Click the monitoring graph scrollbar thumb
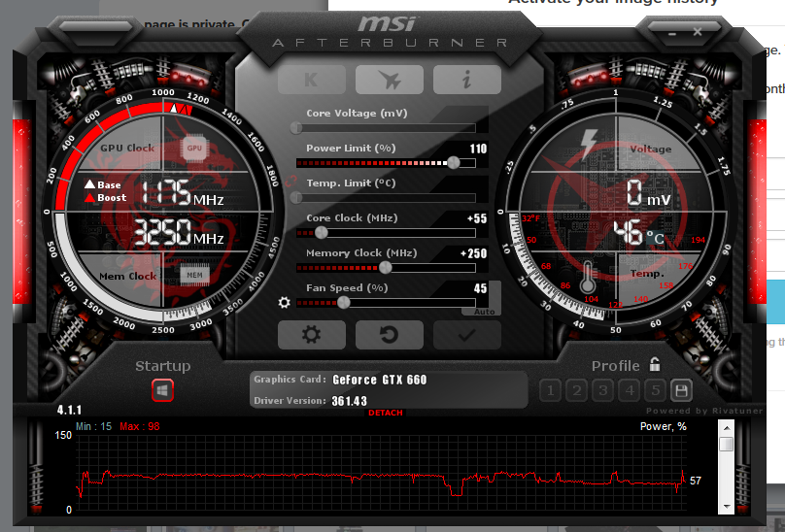 tap(727, 444)
